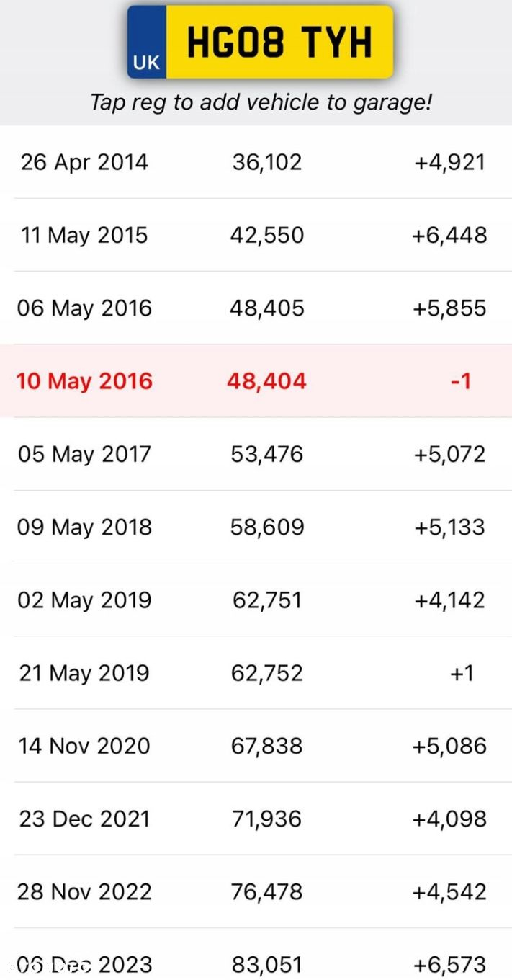Select the 11 May 2015 mileage row
Image resolution: width=512 pixels, height=980 pixels.
[x=256, y=235]
